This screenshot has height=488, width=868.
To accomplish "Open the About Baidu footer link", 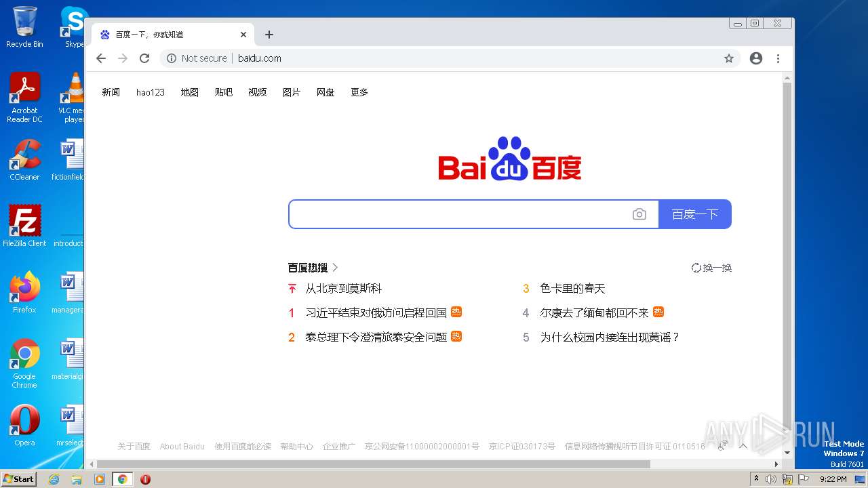I will point(182,447).
